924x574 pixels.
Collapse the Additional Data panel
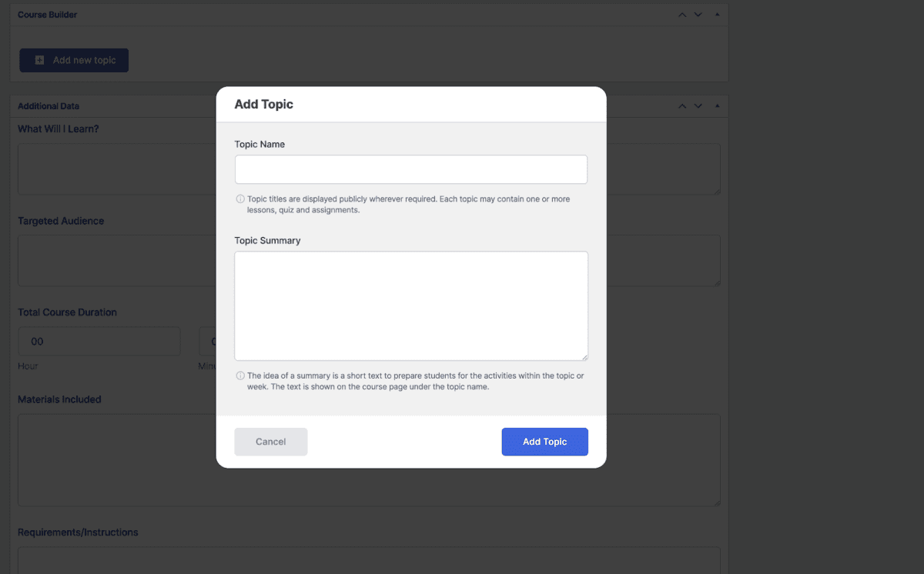716,105
